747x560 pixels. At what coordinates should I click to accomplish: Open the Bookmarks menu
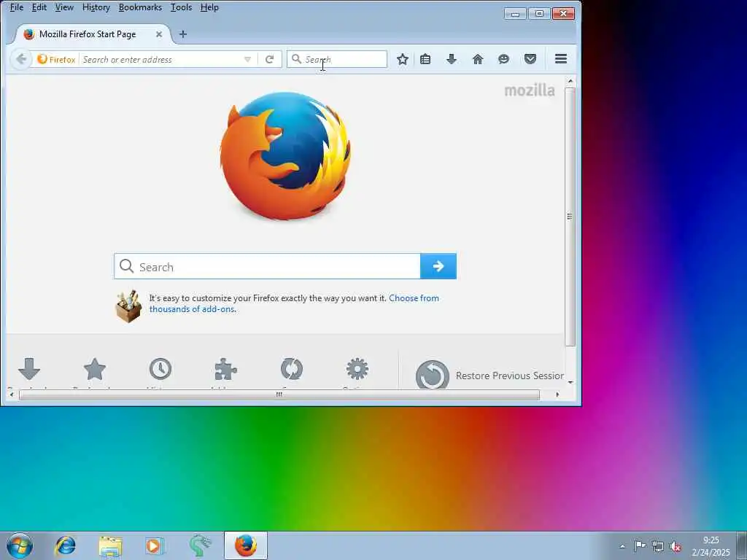140,7
